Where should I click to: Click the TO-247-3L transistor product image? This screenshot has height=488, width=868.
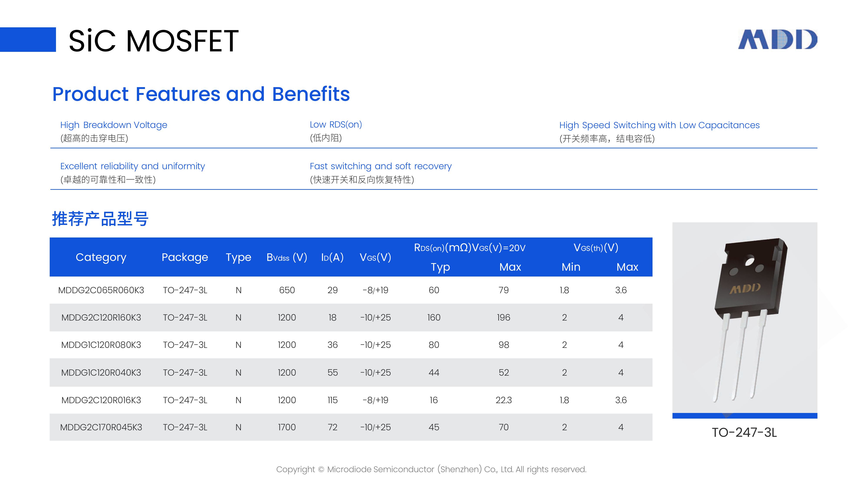pos(745,320)
